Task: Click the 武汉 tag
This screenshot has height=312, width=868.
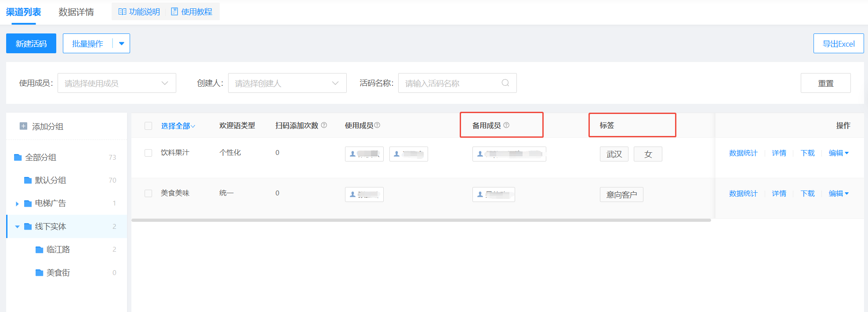Action: coord(614,154)
